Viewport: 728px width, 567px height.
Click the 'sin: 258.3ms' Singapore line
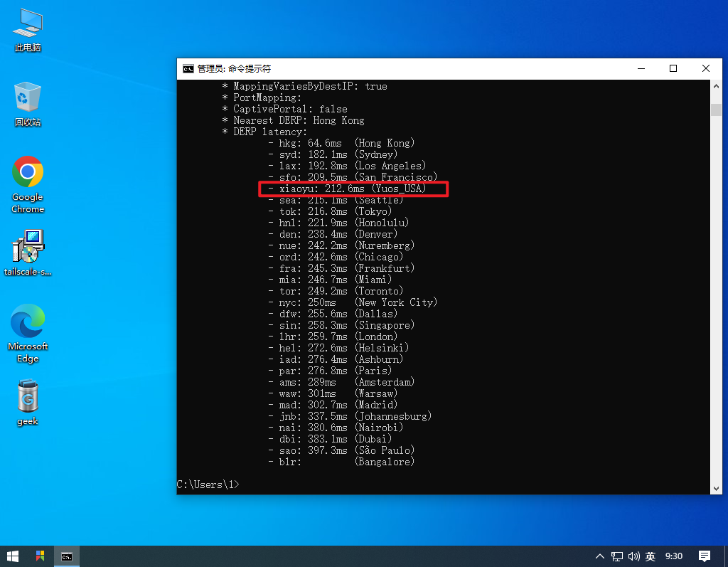point(341,325)
